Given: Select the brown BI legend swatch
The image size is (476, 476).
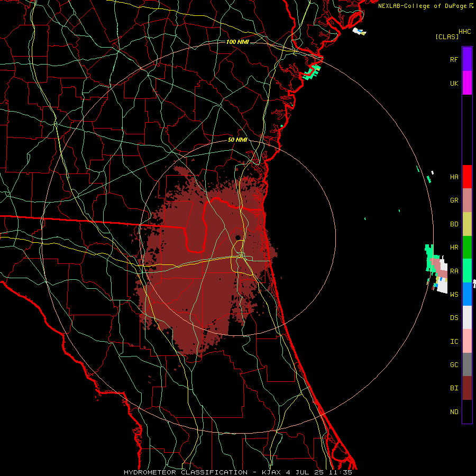Looking at the screenshot, I should click(467, 388).
